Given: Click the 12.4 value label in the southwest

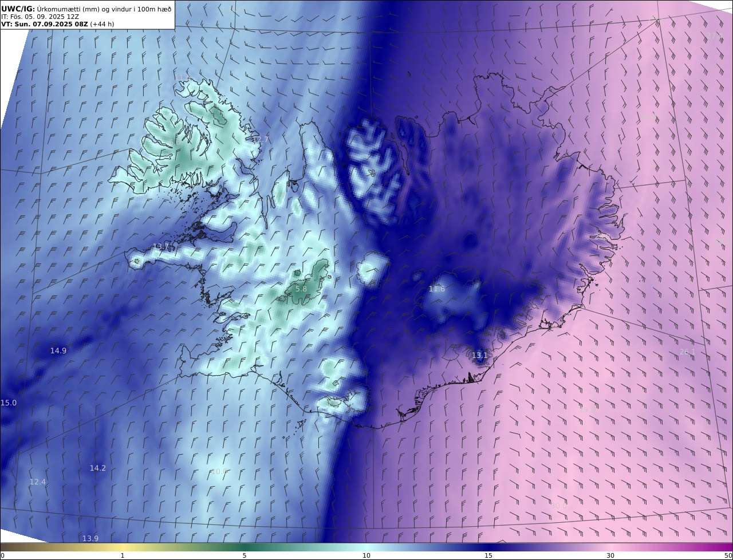Looking at the screenshot, I should (38, 482).
